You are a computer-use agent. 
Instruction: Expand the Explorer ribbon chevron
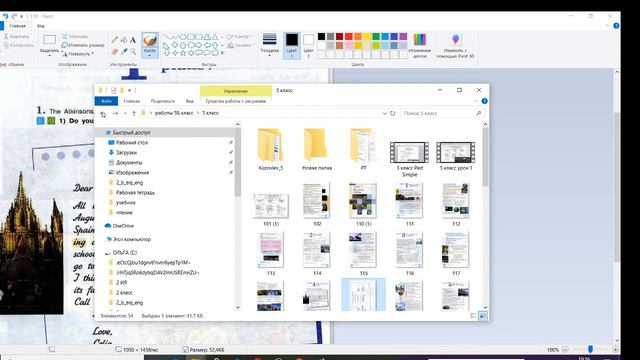(476, 101)
